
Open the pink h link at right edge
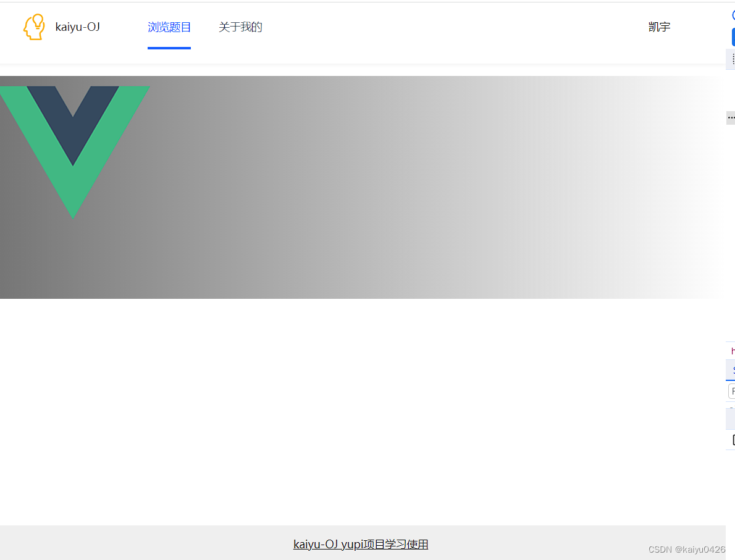[733, 350]
